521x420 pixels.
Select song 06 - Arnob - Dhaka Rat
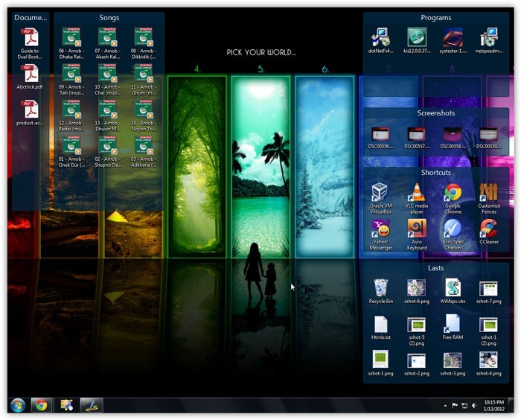click(x=71, y=43)
